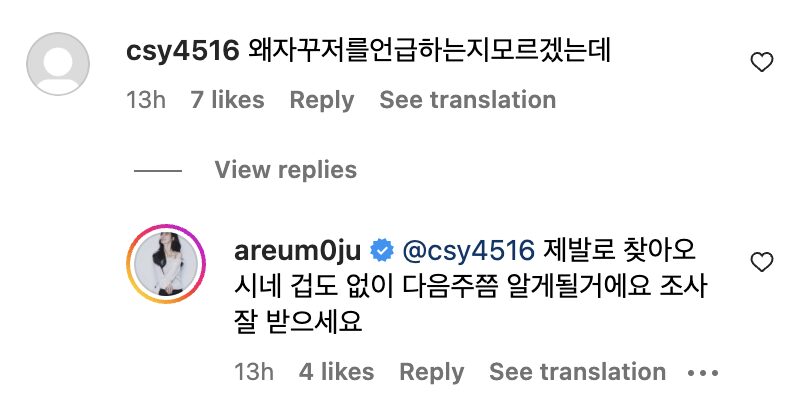Reply to areum0ju's comment
This screenshot has height=412, width=798.
tap(432, 372)
